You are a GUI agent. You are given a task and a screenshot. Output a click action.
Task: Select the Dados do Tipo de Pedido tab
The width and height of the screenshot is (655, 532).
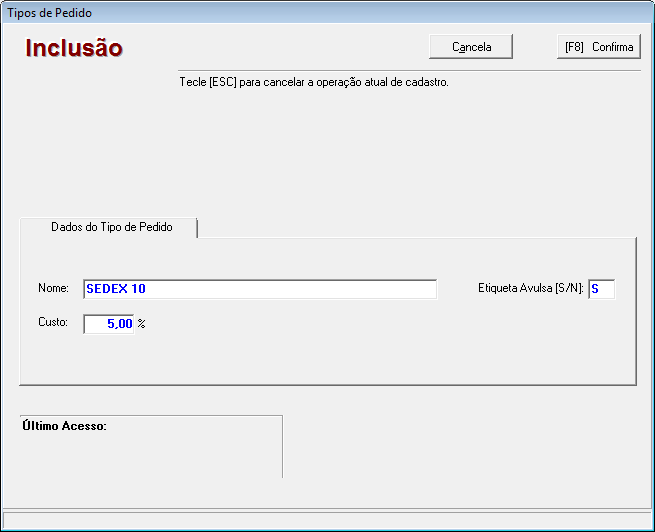(111, 227)
